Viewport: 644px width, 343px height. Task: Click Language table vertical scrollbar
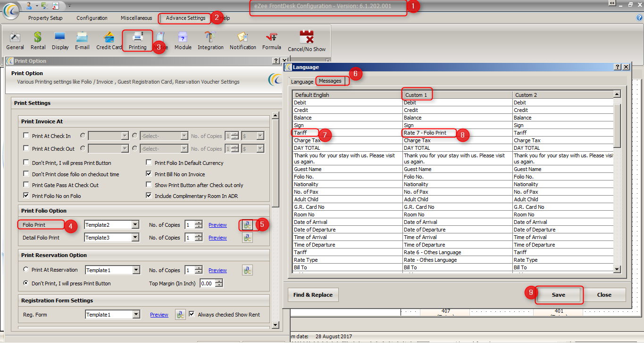[x=617, y=182]
